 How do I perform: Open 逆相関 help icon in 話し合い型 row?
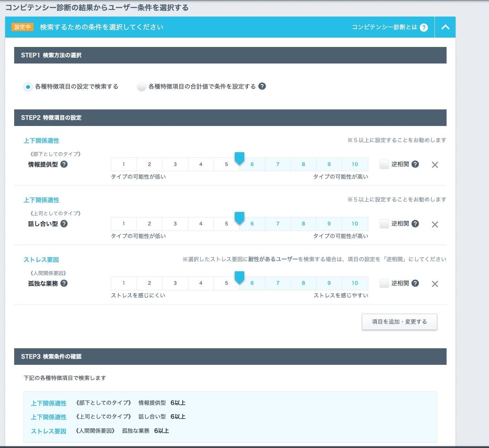pyautogui.click(x=415, y=224)
